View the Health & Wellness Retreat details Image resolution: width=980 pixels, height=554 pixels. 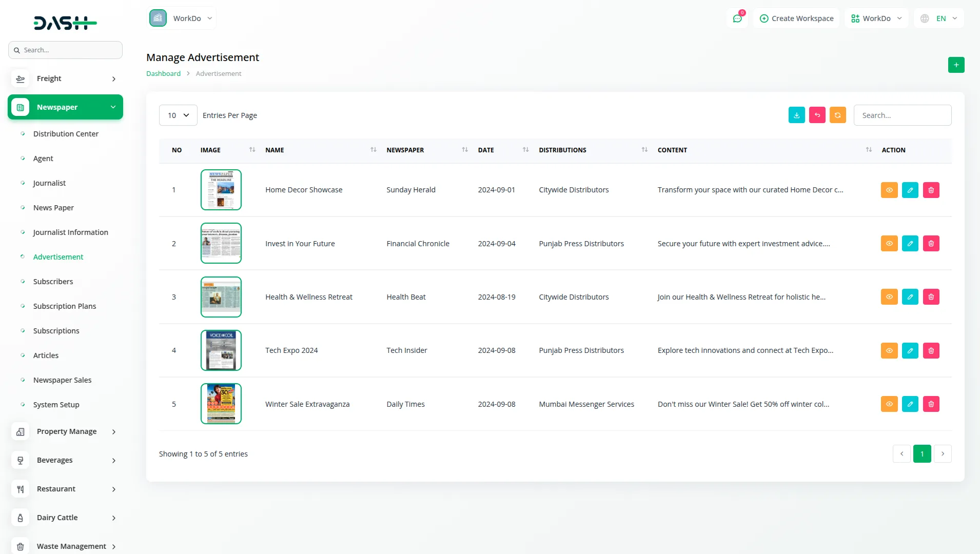[889, 297]
